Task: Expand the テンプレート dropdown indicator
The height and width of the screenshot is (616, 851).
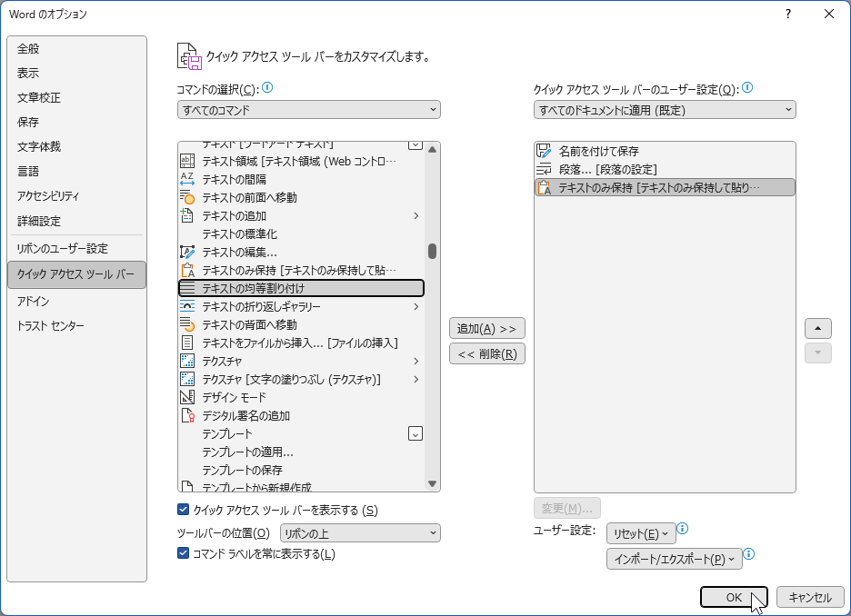Action: point(415,433)
